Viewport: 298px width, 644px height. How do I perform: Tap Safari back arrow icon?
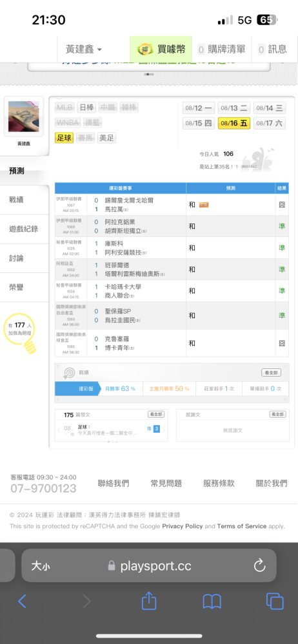pos(22,601)
